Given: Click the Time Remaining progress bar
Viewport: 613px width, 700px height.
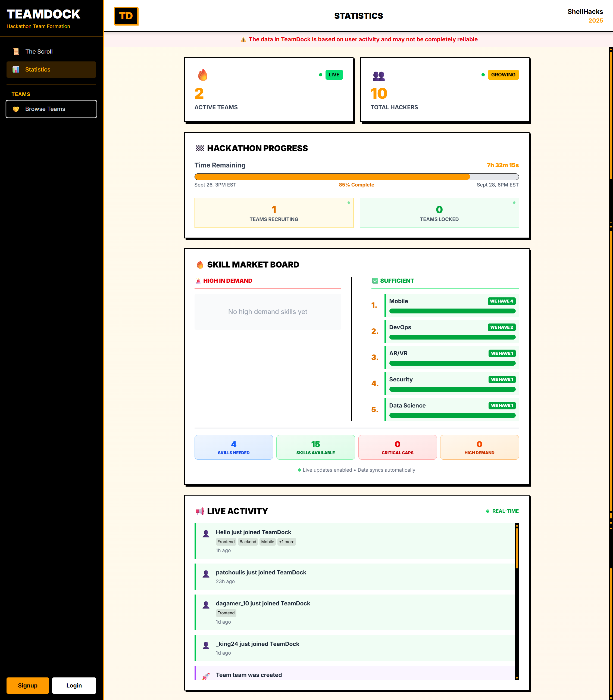Looking at the screenshot, I should 356,177.
